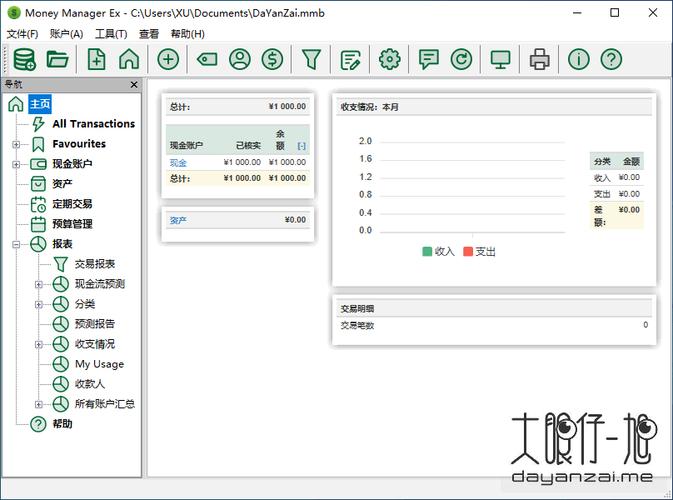Viewport: 673px width, 500px height.
Task: Select the 现金流预测 report
Action: [x=100, y=284]
